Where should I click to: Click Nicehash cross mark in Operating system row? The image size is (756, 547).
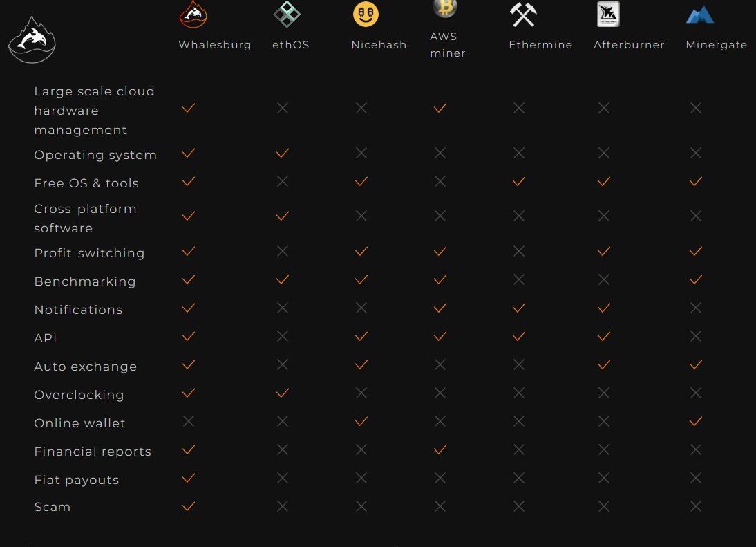[361, 153]
